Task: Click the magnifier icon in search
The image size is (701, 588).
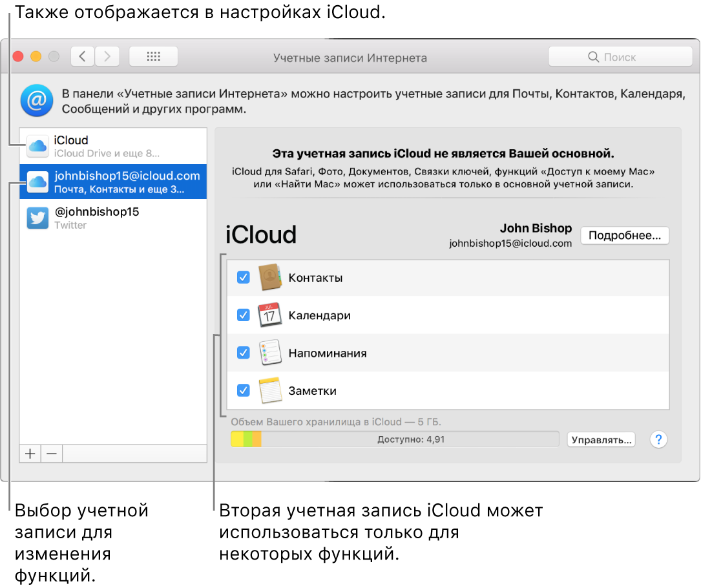Action: (x=593, y=57)
